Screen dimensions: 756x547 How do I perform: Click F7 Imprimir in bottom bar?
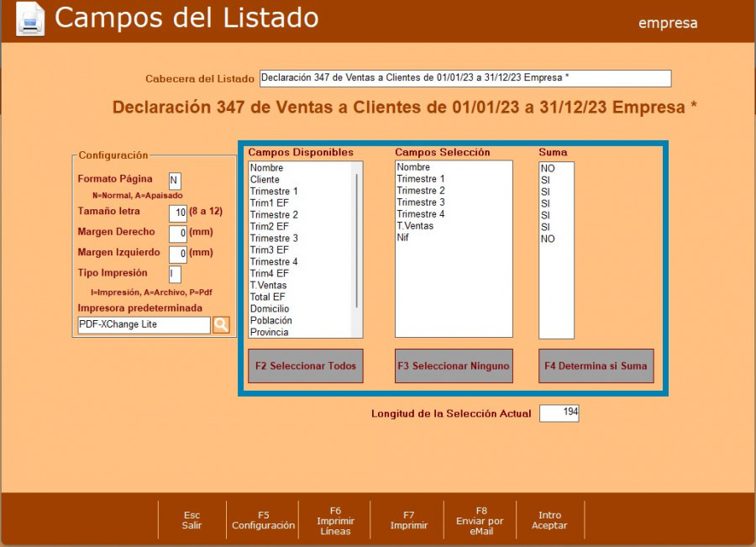(x=409, y=520)
